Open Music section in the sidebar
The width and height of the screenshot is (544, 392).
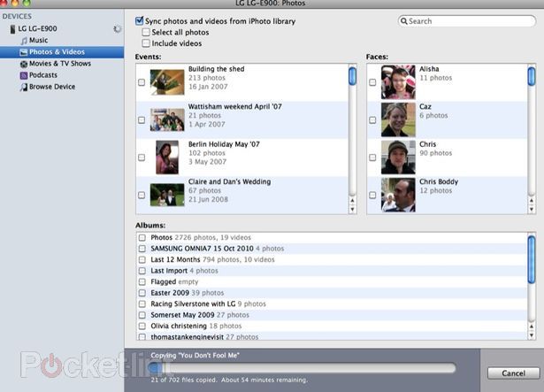coord(39,41)
